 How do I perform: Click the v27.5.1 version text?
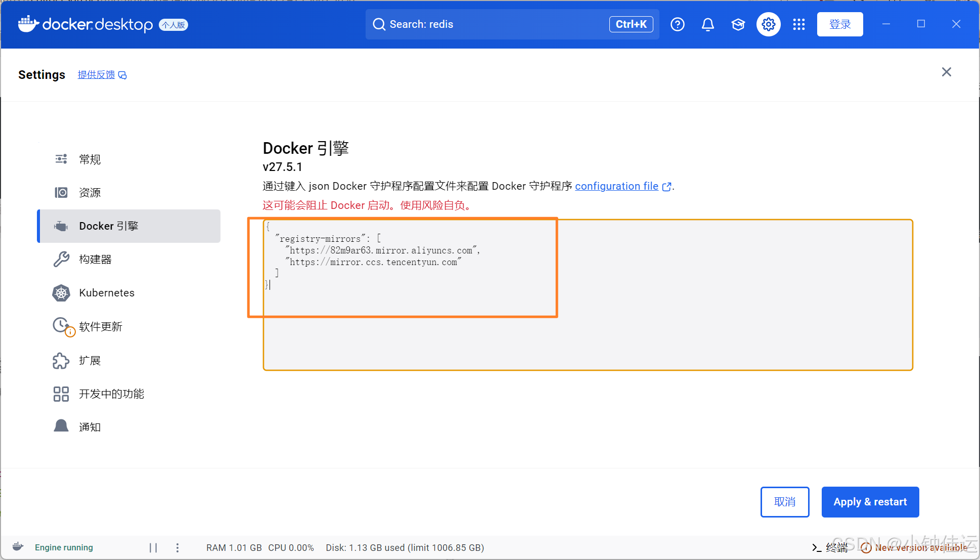pos(282,167)
